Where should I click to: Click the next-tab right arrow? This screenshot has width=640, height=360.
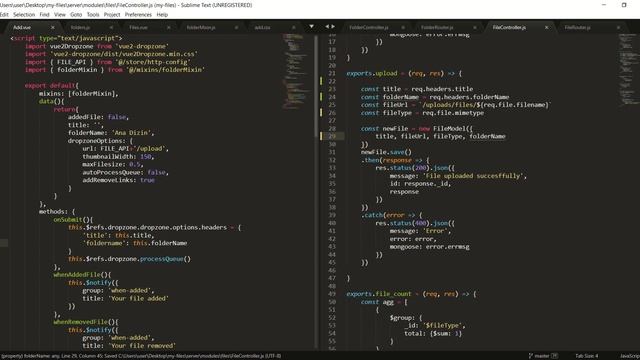coord(333,27)
